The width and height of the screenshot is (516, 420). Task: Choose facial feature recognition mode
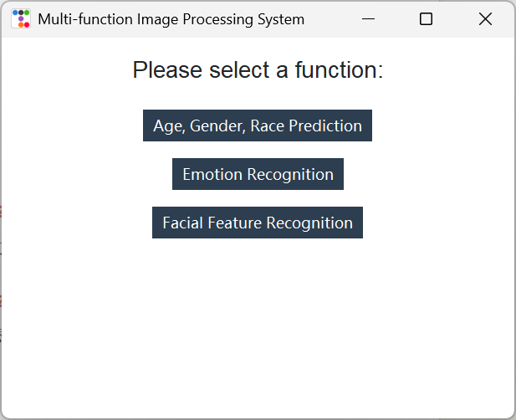point(257,223)
